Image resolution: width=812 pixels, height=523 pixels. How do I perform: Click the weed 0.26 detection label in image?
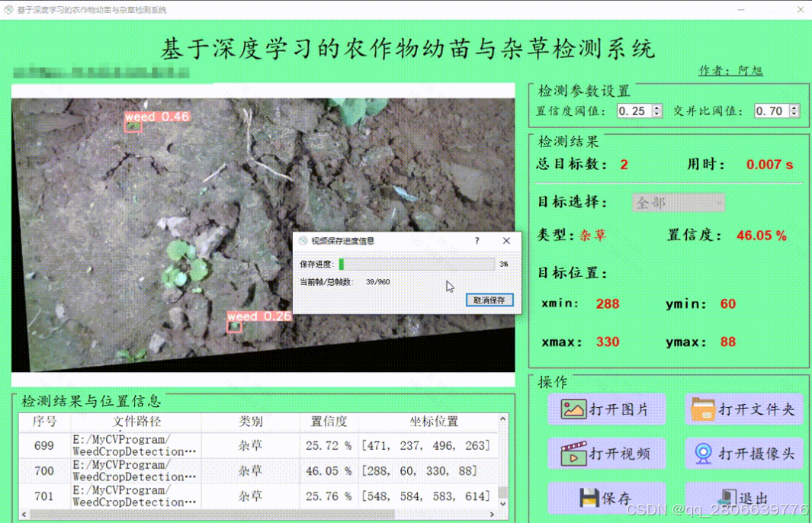click(x=259, y=316)
